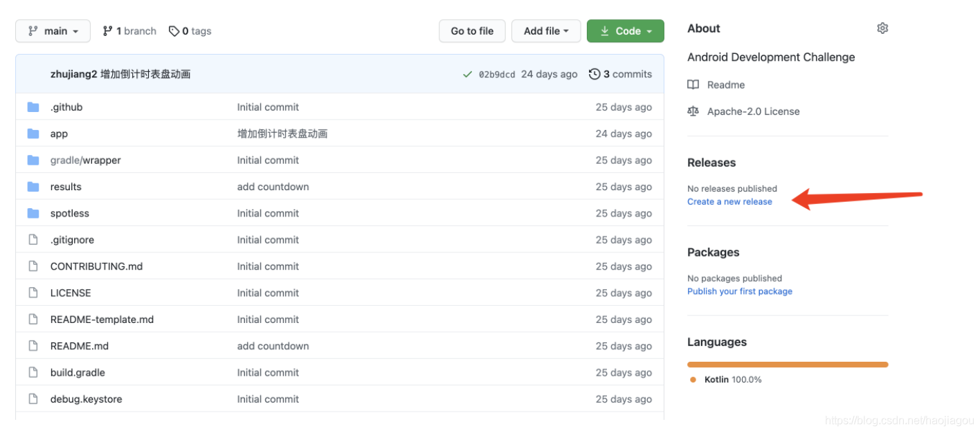The height and width of the screenshot is (433, 980).
Task: Open the .github folder
Action: [x=66, y=107]
